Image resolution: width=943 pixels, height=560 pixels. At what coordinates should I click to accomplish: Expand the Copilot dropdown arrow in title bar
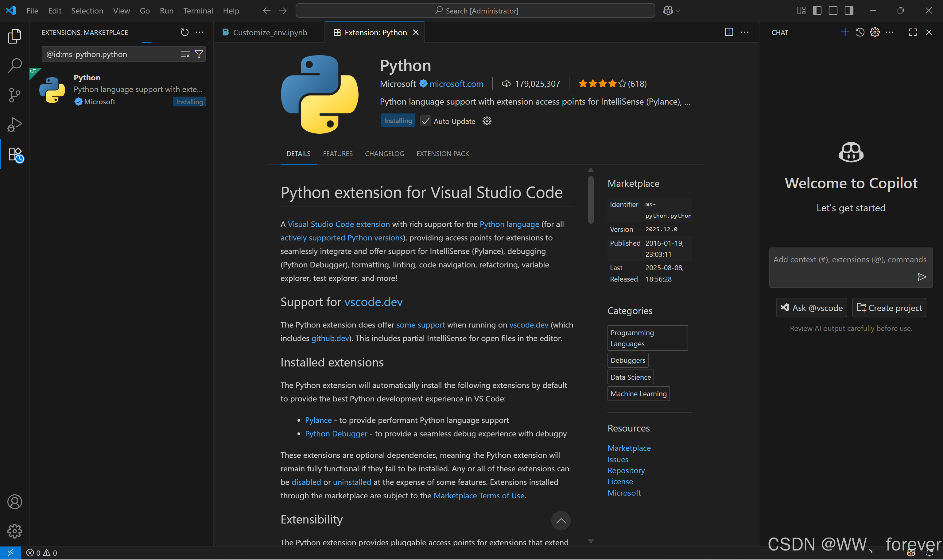coord(678,10)
